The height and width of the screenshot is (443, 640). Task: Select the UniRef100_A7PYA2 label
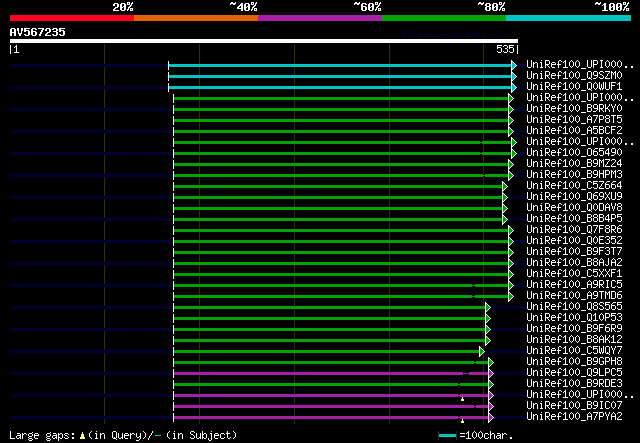click(x=574, y=417)
